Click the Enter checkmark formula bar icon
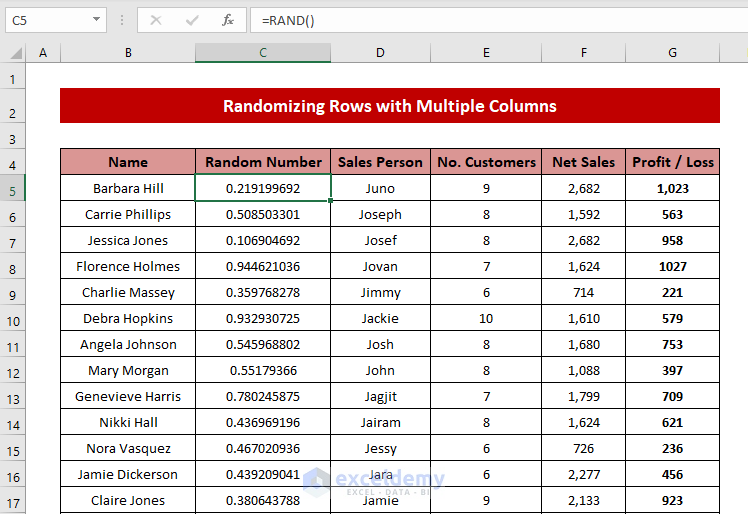This screenshot has width=748, height=514. 192,21
